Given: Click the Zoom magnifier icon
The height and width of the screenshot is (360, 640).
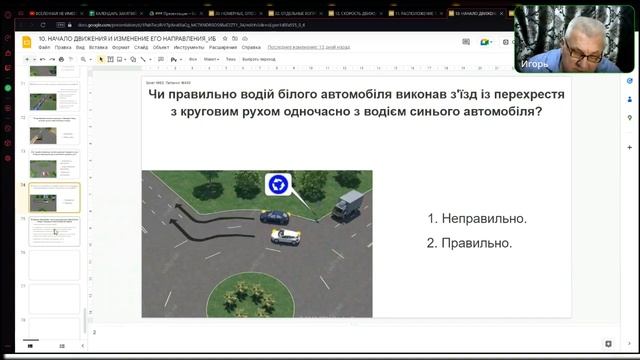Looking at the screenshot, I should pyautogui.click(x=83, y=59).
